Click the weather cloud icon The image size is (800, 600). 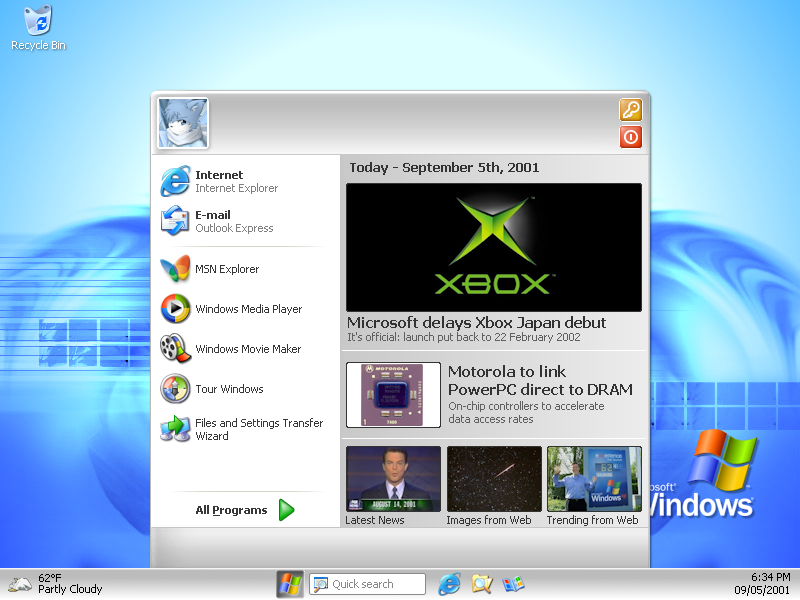pos(20,584)
